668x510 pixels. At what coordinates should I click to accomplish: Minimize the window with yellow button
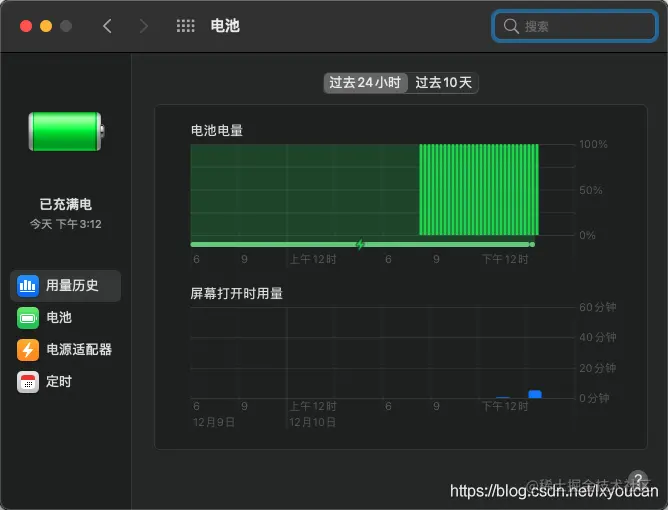[46, 26]
